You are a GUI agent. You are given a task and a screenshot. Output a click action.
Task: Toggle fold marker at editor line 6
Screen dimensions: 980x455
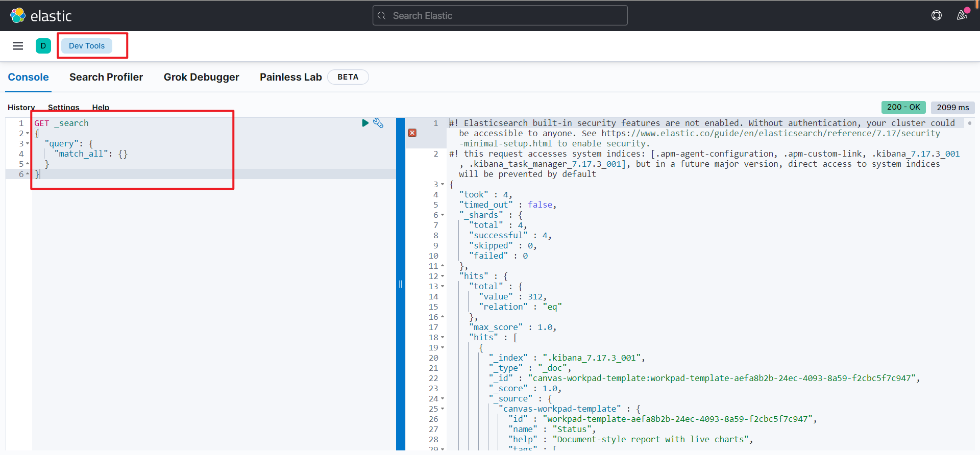(28, 174)
